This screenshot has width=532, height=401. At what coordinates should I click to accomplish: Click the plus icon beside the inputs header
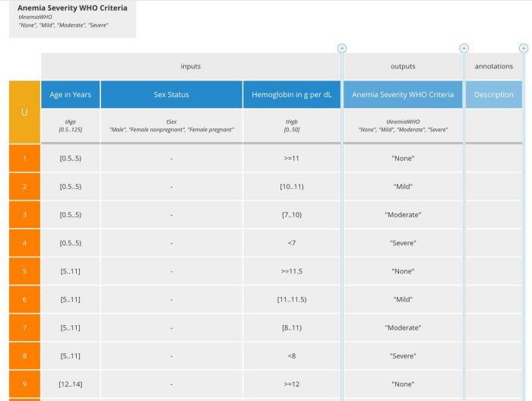coord(342,49)
